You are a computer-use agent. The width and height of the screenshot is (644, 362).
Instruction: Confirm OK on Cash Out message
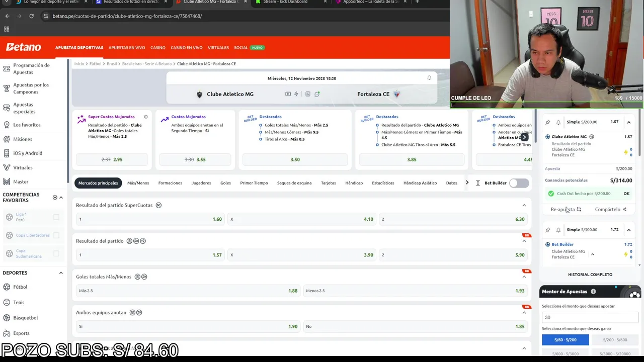(626, 194)
